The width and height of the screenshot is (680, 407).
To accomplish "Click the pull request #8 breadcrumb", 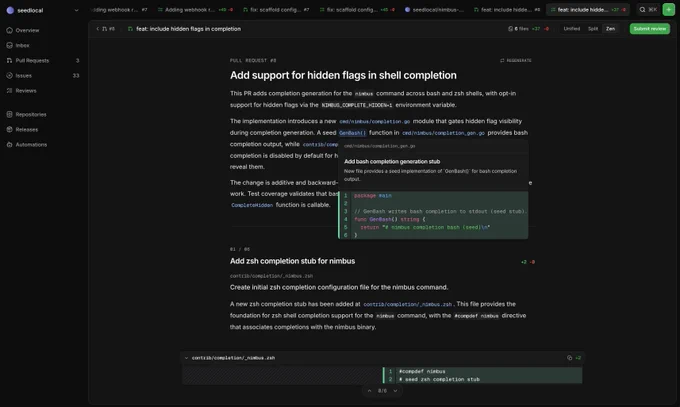I will tap(108, 29).
